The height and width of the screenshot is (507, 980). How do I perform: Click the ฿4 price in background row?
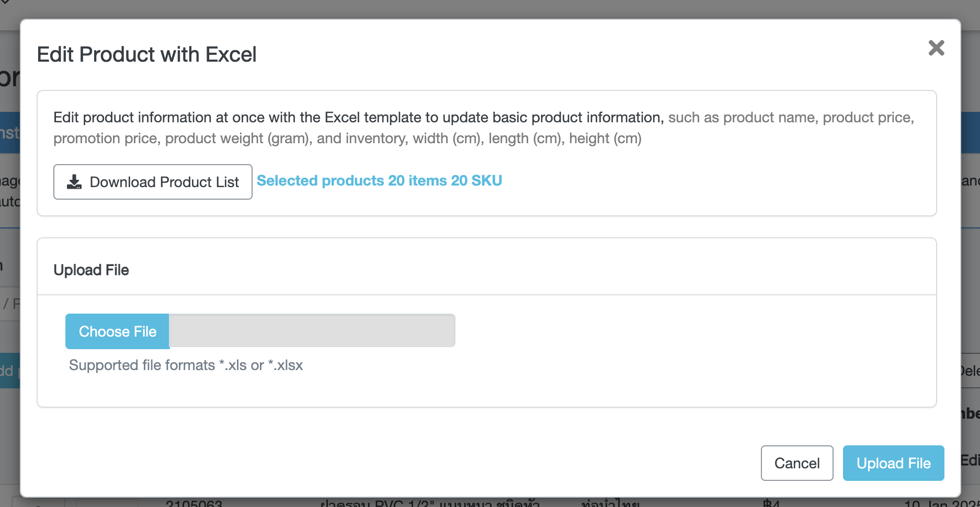[x=771, y=503]
